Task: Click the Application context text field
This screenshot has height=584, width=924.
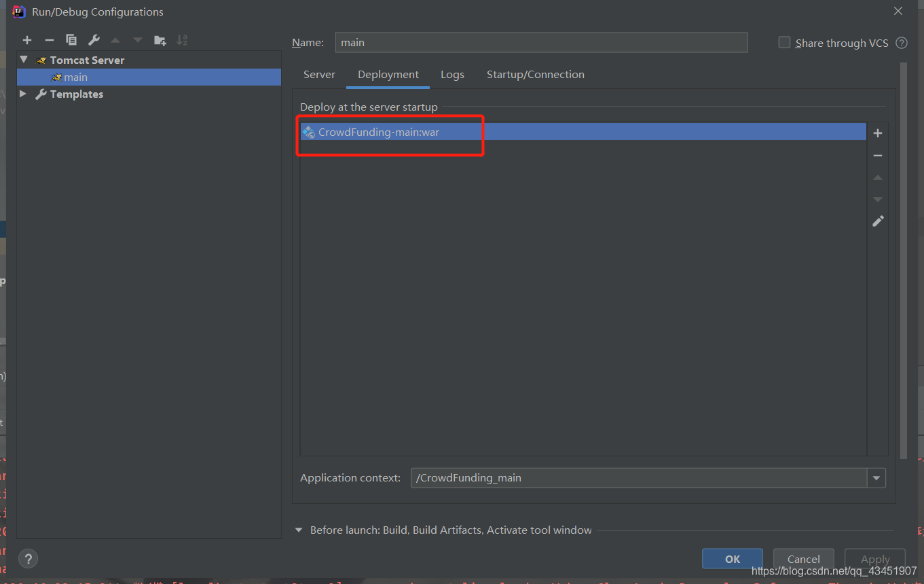Action: tap(639, 478)
